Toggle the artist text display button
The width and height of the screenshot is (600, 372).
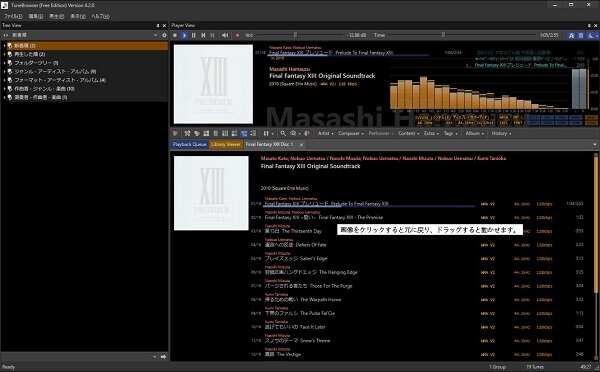point(571,35)
